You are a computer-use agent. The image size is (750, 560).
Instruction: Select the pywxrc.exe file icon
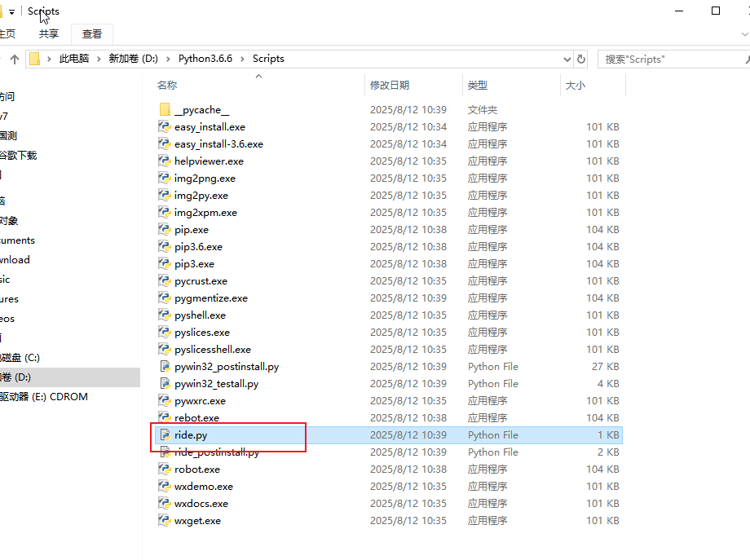click(x=165, y=401)
